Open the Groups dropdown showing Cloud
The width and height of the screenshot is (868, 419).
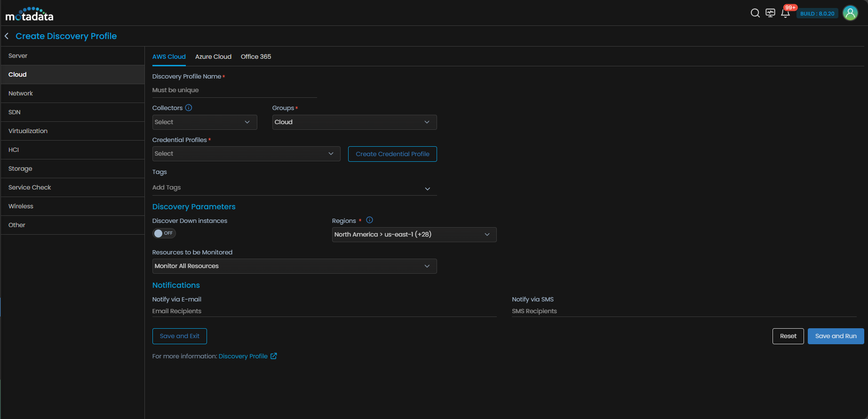click(354, 122)
